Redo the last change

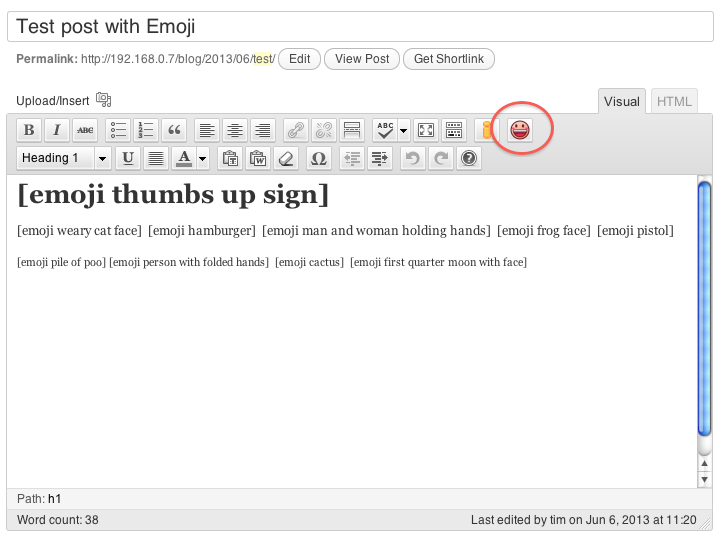coord(441,159)
